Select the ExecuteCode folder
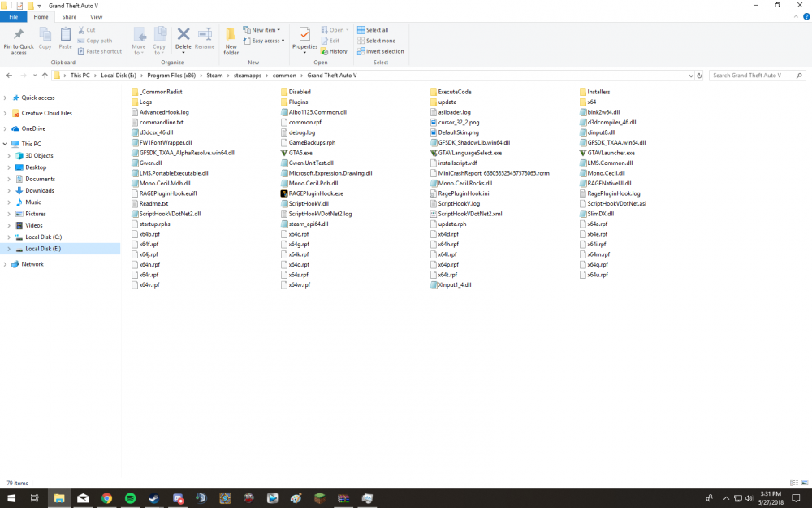This screenshot has width=812, height=508. [451, 92]
